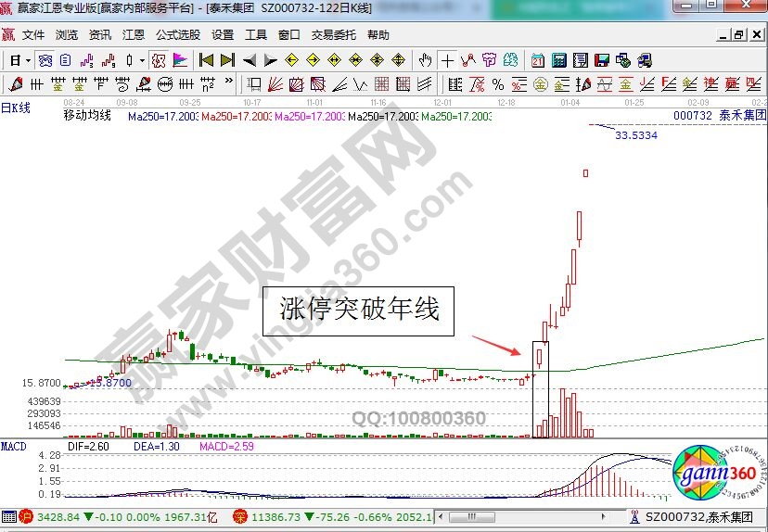Viewport: 768px width, 532px height.
Task: Toggle the MACD indicator label
Action: (13, 447)
